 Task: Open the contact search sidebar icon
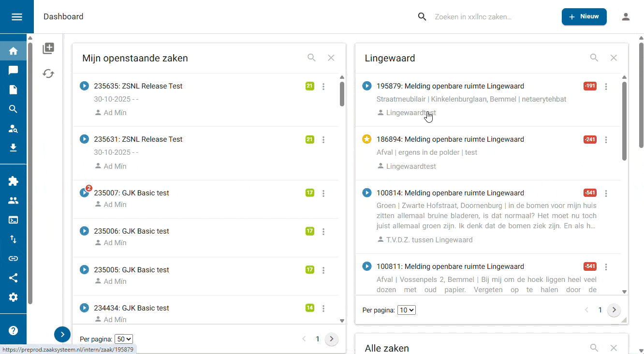14,128
